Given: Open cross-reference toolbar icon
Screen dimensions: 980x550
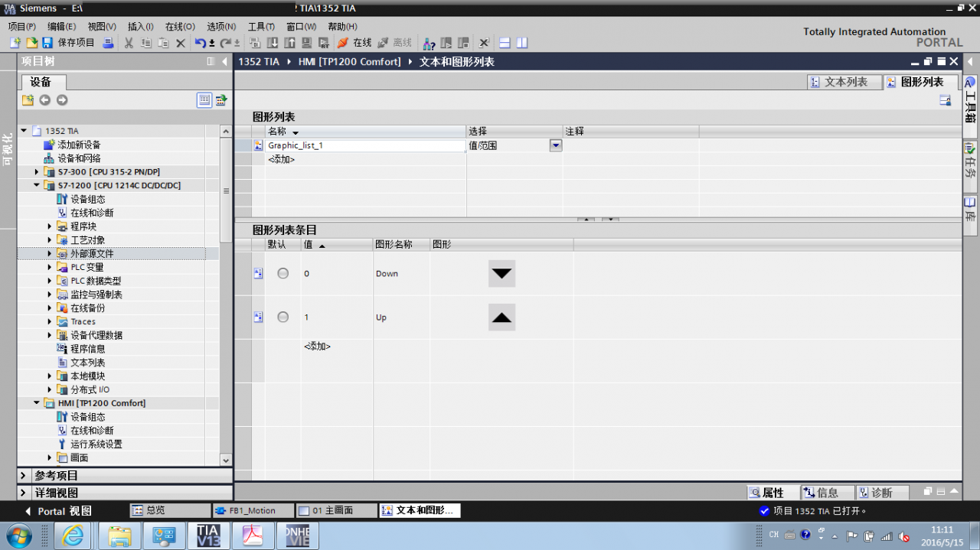Looking at the screenshot, I should [x=484, y=43].
